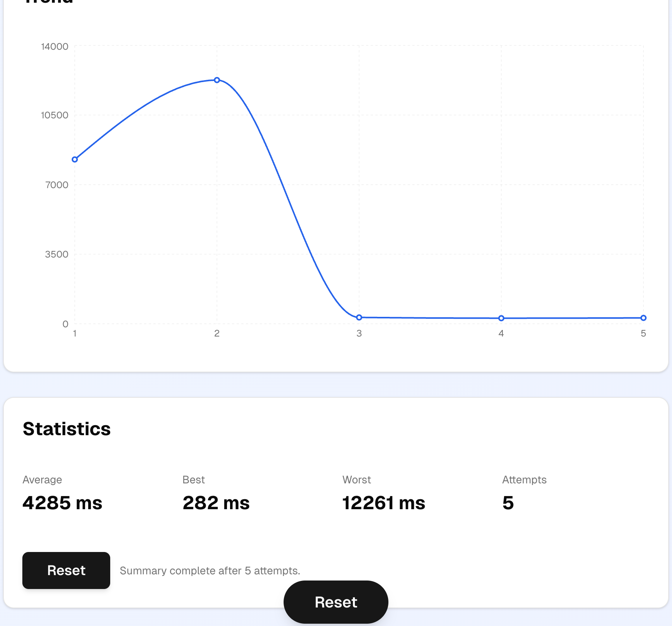Click the Average label above the value
The width and height of the screenshot is (672, 626).
[42, 480]
